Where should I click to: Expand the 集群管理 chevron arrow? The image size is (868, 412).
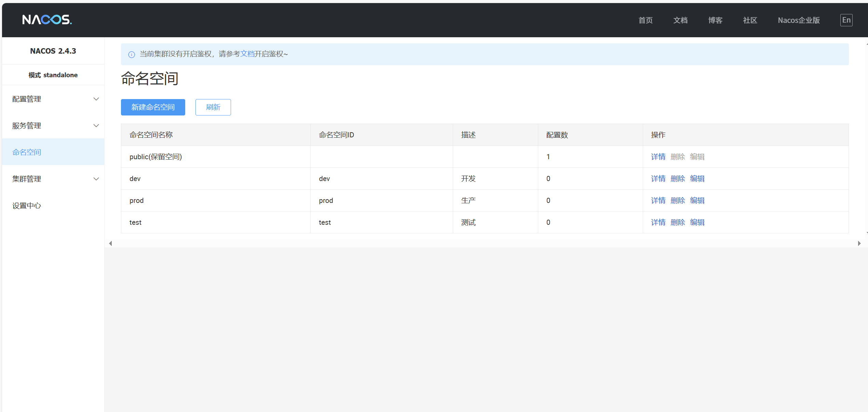coord(96,179)
